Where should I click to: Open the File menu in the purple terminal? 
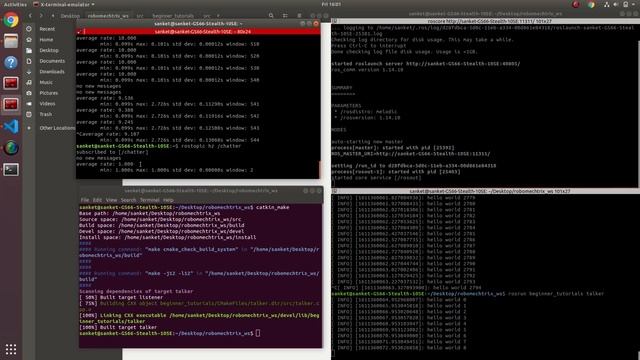click(x=84, y=200)
